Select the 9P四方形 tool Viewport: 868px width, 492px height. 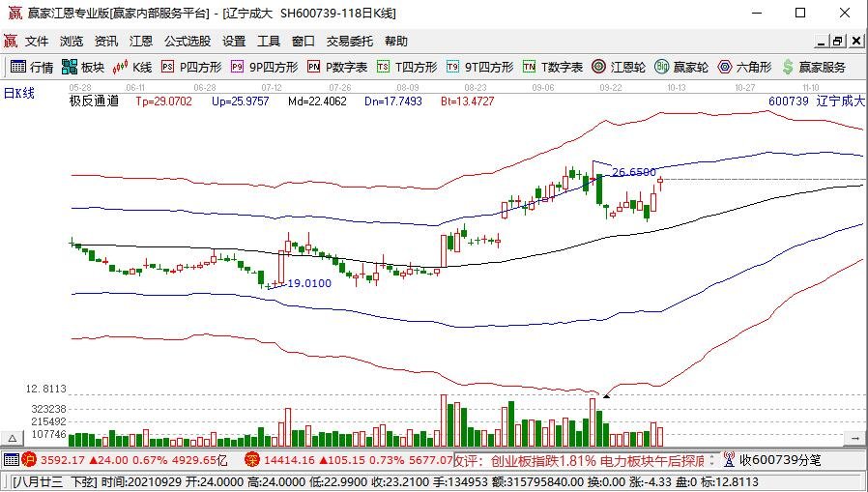click(265, 68)
